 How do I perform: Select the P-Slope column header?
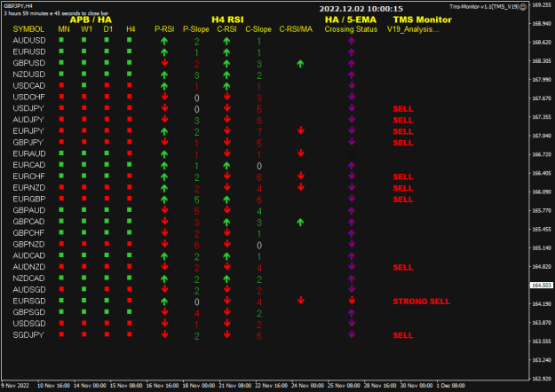pos(195,29)
